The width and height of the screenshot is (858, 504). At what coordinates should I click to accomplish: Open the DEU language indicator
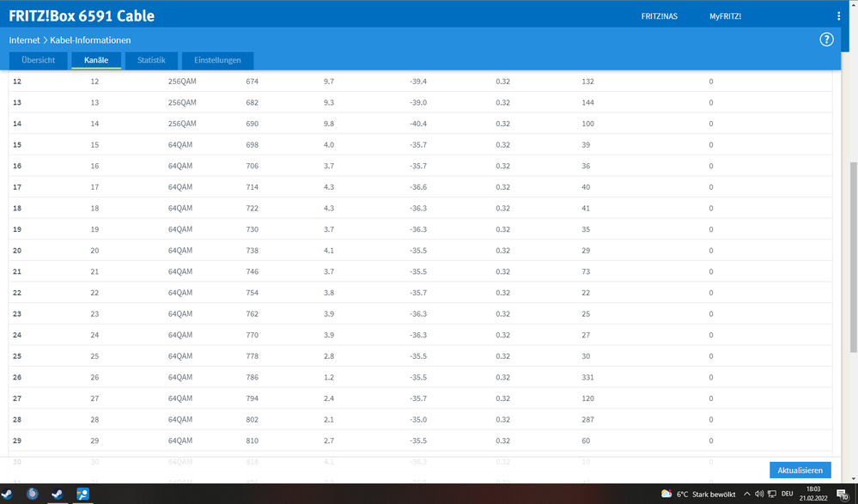coord(787,495)
